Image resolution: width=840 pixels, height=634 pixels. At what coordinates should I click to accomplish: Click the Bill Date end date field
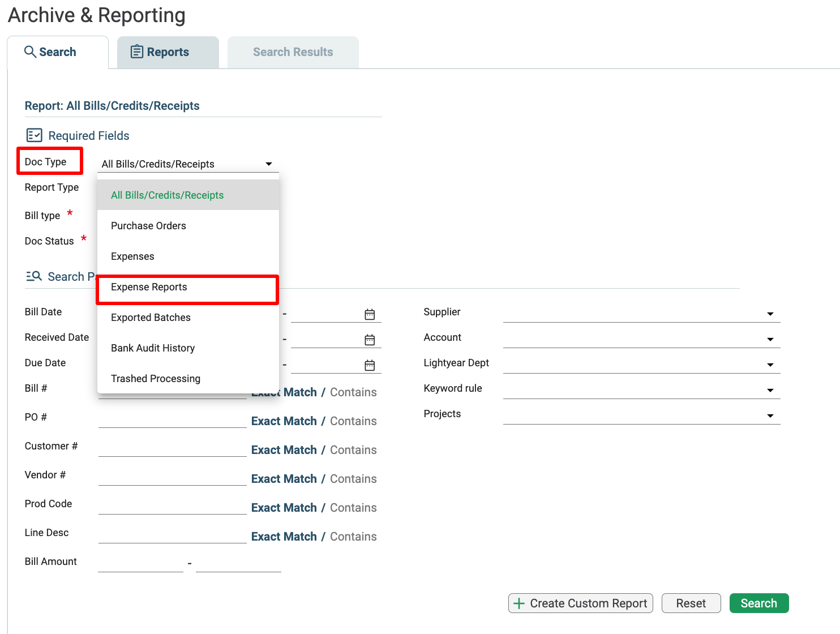[327, 314]
